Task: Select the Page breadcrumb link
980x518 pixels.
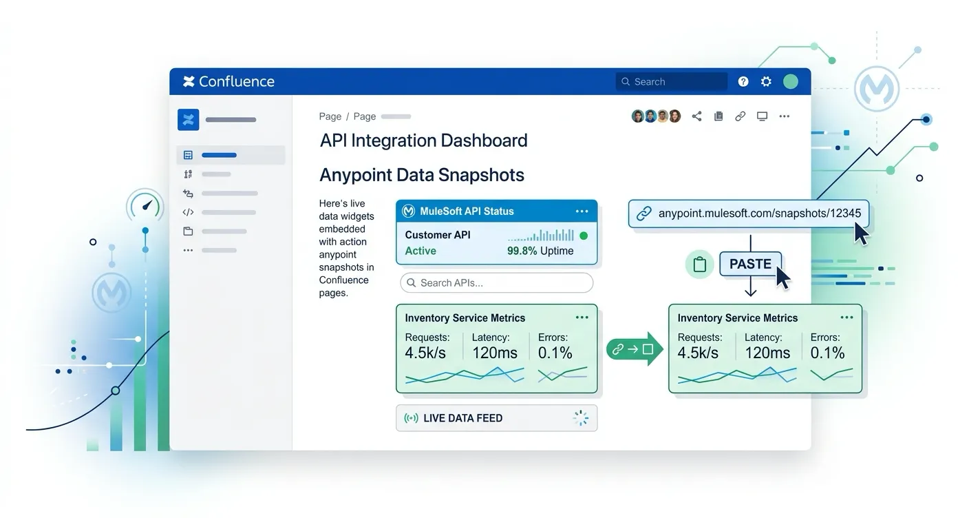Action: tap(330, 116)
